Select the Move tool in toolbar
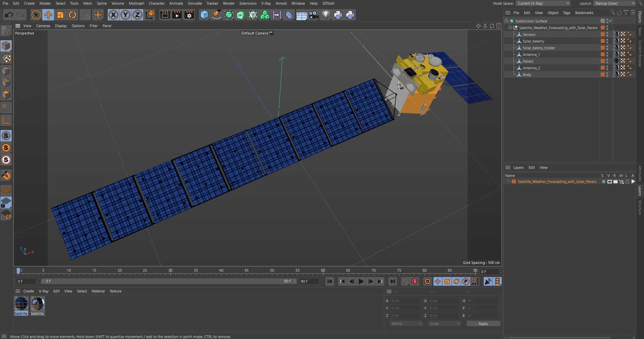 coord(48,15)
